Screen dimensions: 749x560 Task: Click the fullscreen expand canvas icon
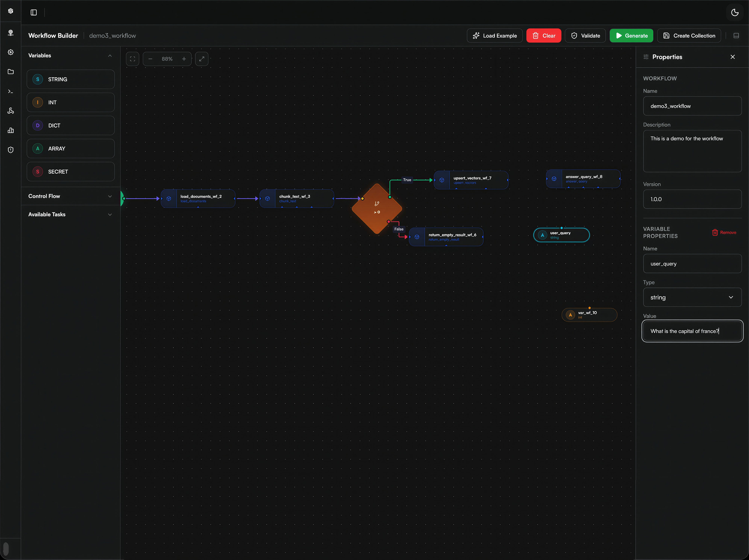(201, 59)
